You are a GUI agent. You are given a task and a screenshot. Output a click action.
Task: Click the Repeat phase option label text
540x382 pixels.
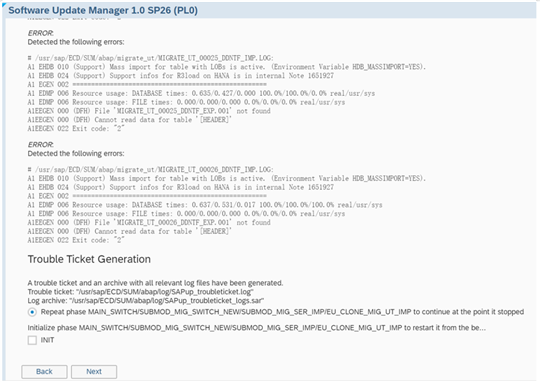282,312
